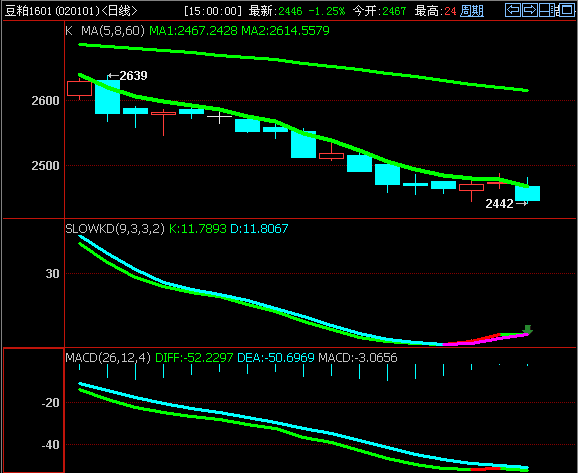Click the single-window maximize chart icon
Screen dimensions: 578x473
[x=566, y=10]
